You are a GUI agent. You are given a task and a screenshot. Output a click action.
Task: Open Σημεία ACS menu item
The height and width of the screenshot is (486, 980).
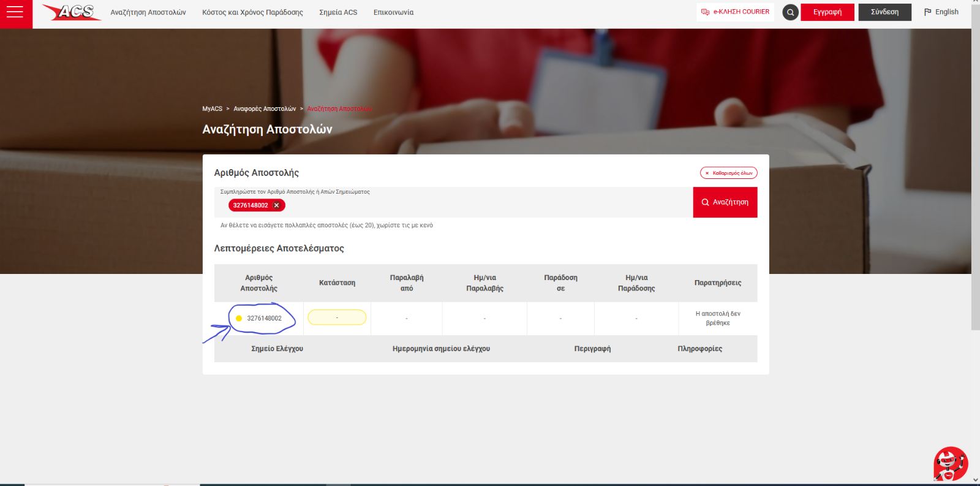(338, 12)
